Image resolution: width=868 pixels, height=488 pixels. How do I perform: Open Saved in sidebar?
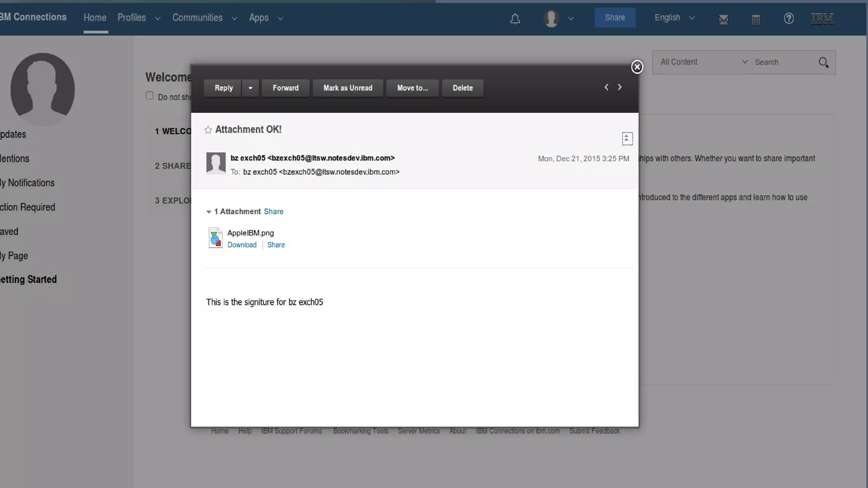pos(9,232)
